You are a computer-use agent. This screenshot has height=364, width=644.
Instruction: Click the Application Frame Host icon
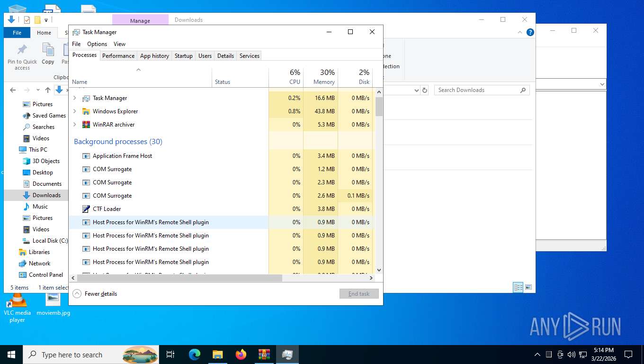pos(86,156)
